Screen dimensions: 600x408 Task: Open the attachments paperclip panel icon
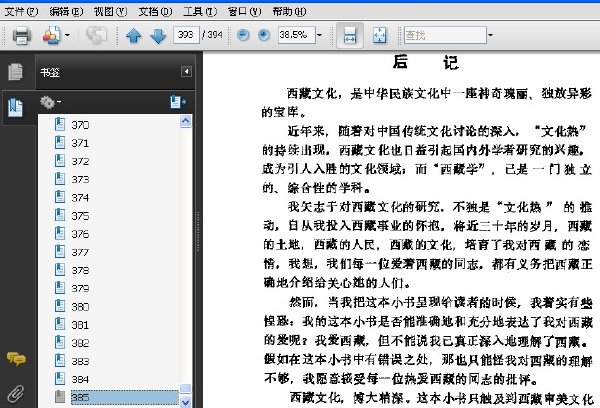[16, 394]
